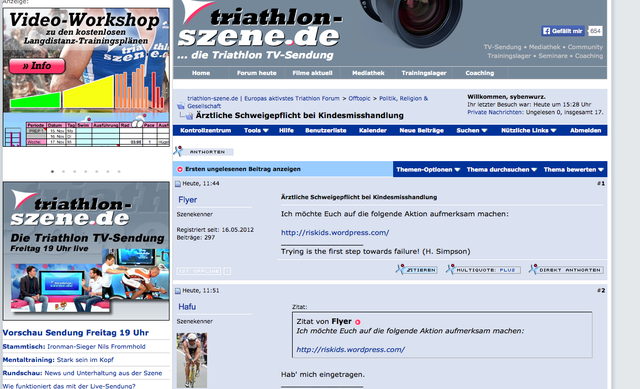
Task: Click the red first-unread-post icon
Action: [180, 169]
